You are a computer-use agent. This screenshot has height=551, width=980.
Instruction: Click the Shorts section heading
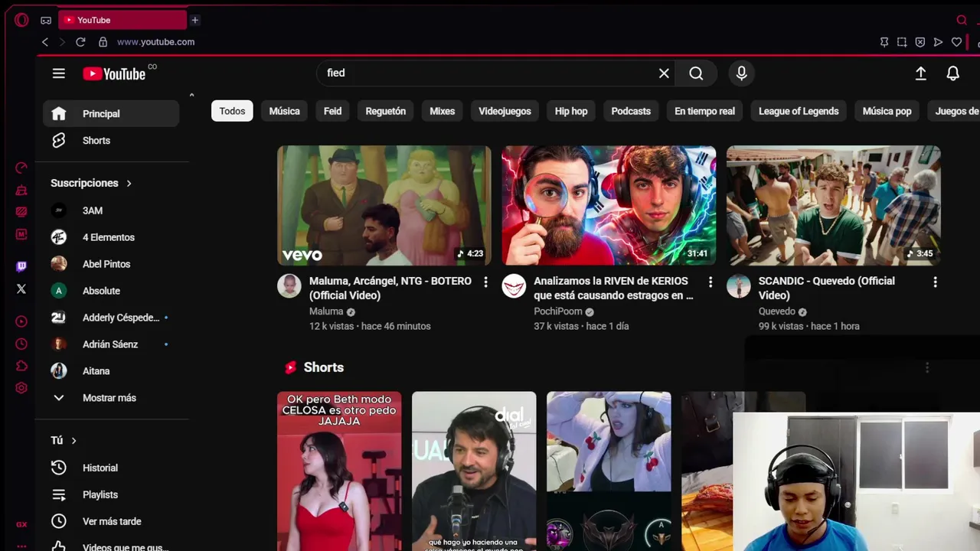tap(324, 367)
